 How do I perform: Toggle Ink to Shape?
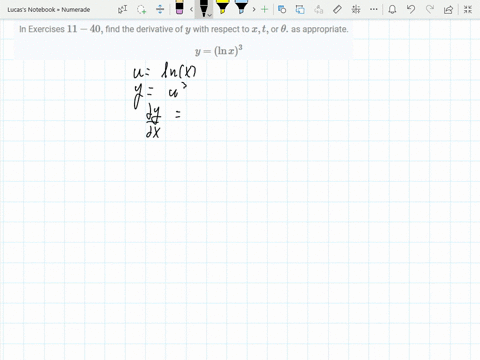coord(300,9)
